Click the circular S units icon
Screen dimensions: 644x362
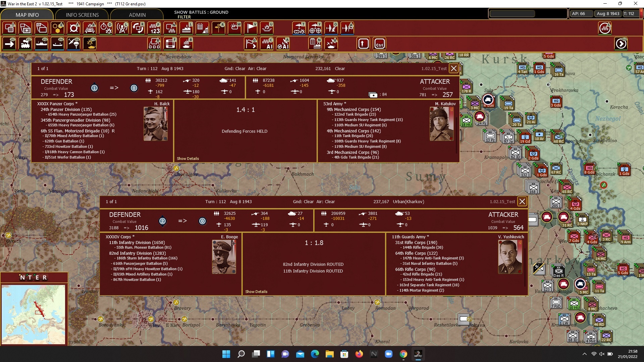coord(605,28)
